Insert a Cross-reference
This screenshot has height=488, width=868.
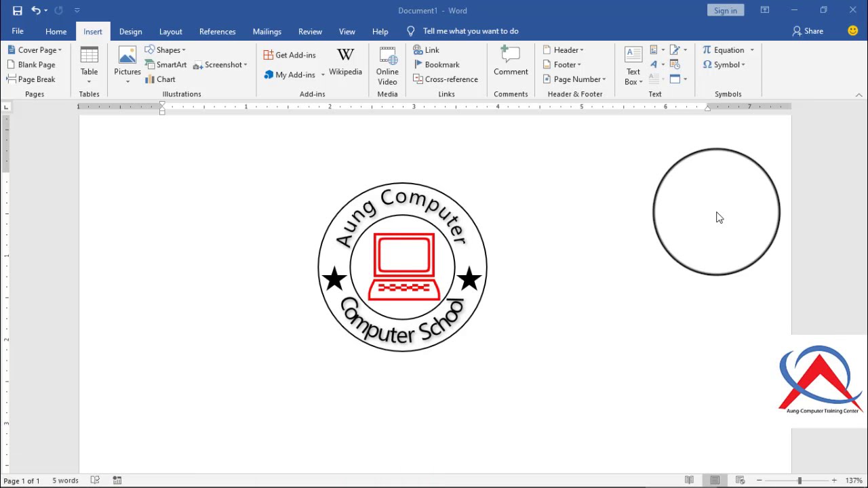point(446,79)
